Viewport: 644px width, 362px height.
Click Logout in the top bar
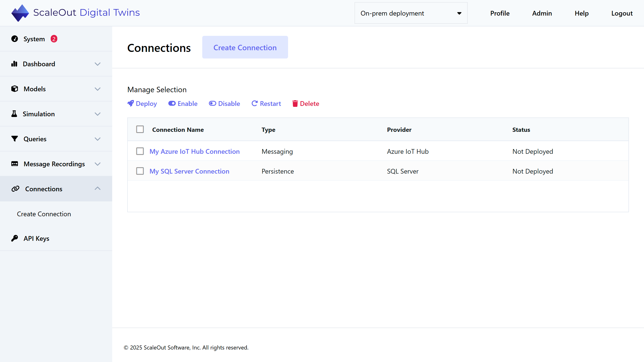tap(622, 13)
